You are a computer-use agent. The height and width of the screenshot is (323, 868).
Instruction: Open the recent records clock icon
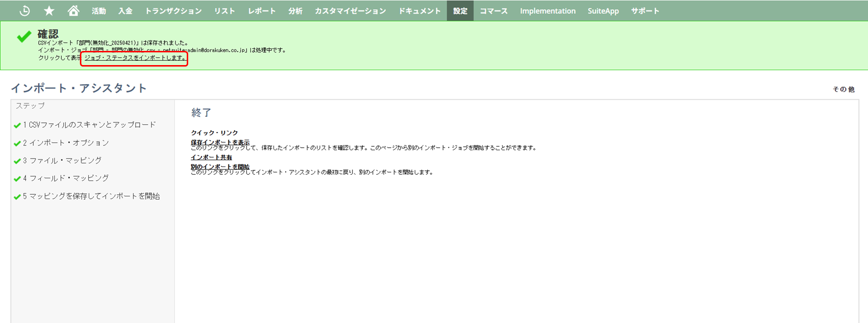(x=25, y=11)
